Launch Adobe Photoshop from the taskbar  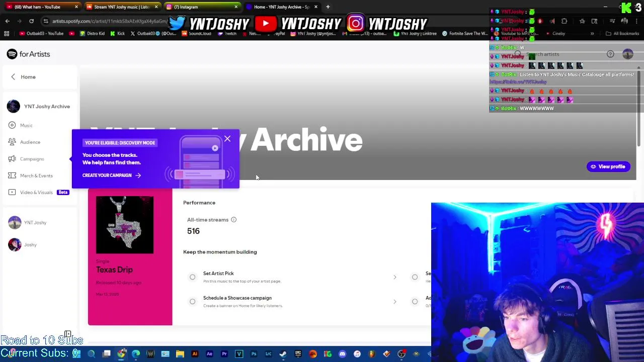254,354
